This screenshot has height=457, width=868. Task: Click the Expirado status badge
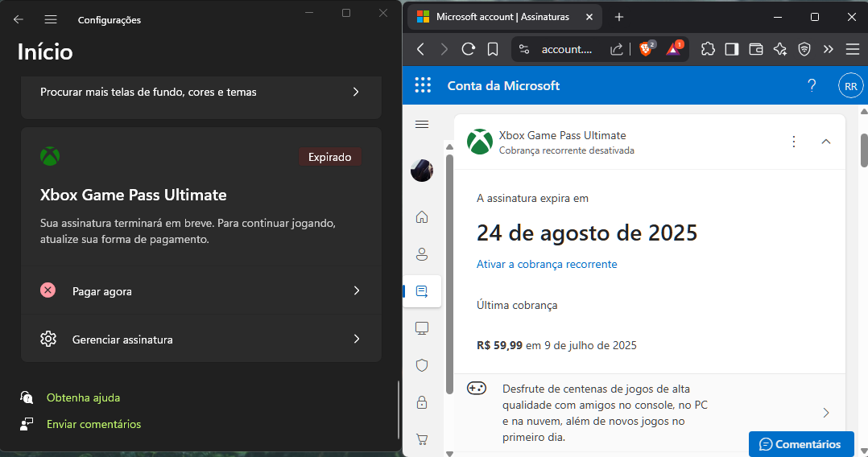[330, 157]
